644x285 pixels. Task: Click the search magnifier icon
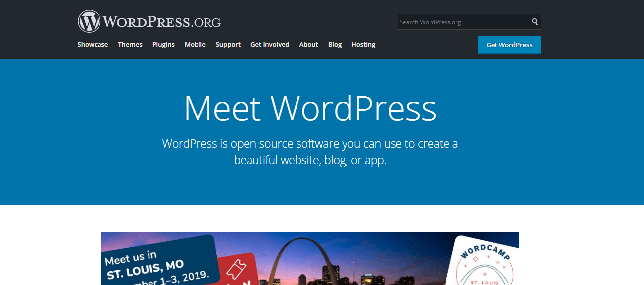[535, 22]
